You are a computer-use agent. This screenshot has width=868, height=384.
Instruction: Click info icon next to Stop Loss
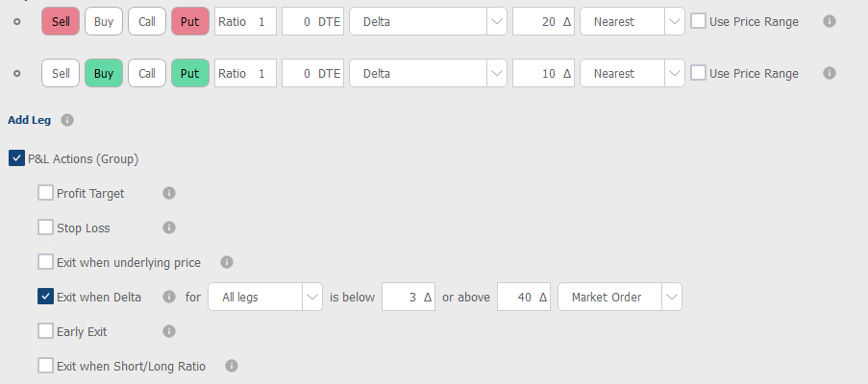tap(169, 228)
